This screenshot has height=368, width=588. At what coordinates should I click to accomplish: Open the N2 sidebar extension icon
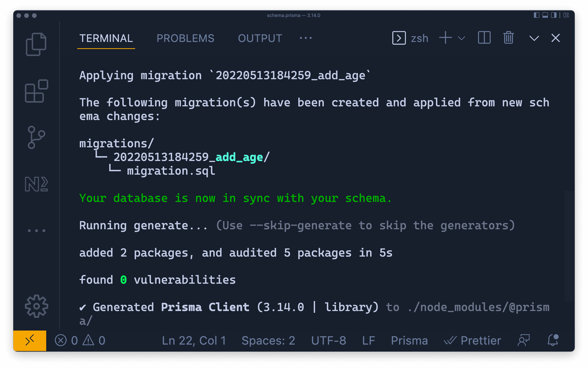click(x=36, y=184)
